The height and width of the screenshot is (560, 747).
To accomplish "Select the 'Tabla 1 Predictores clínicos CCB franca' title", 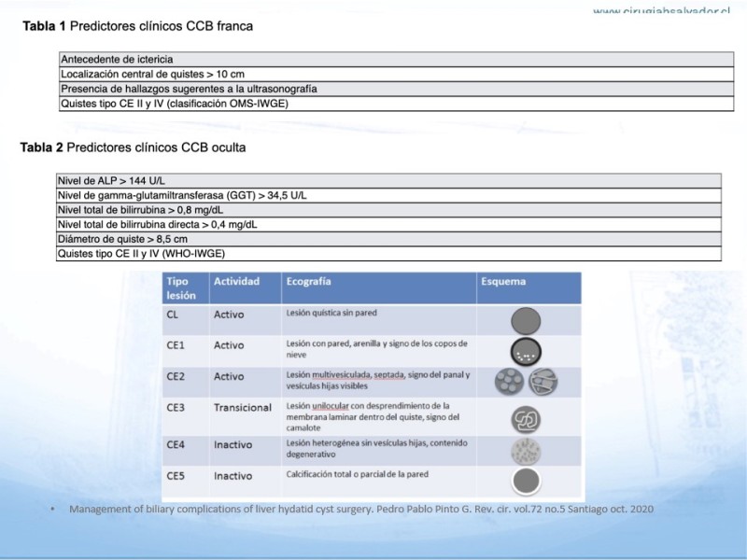I will pos(137,26).
